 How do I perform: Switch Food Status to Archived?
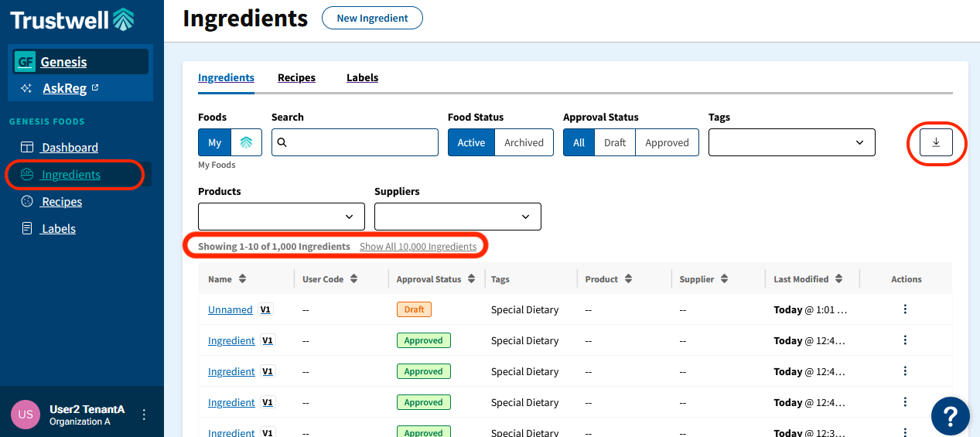(524, 142)
